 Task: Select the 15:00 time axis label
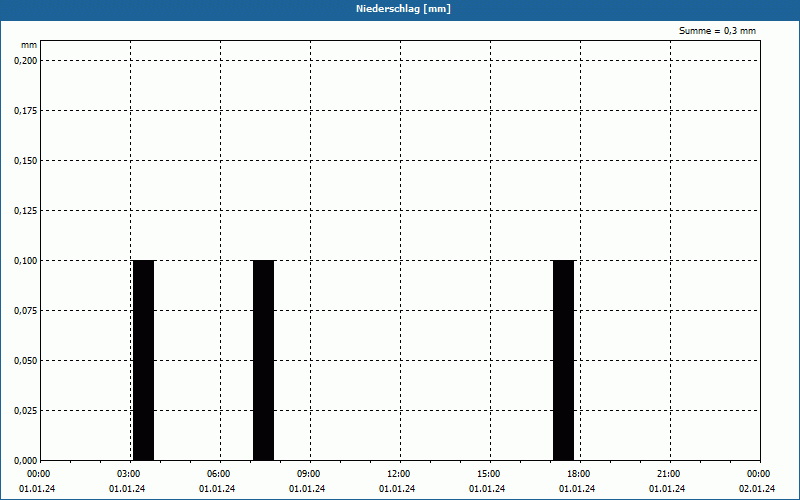488,474
